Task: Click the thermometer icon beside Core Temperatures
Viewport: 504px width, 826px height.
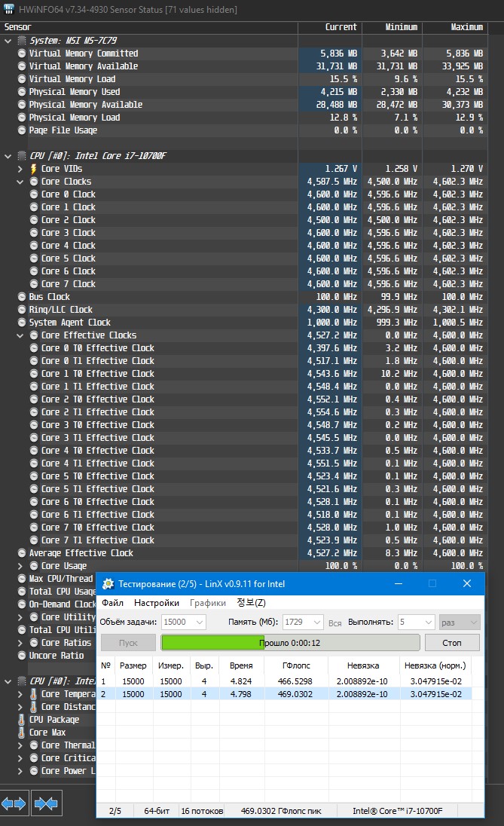Action: point(34,694)
